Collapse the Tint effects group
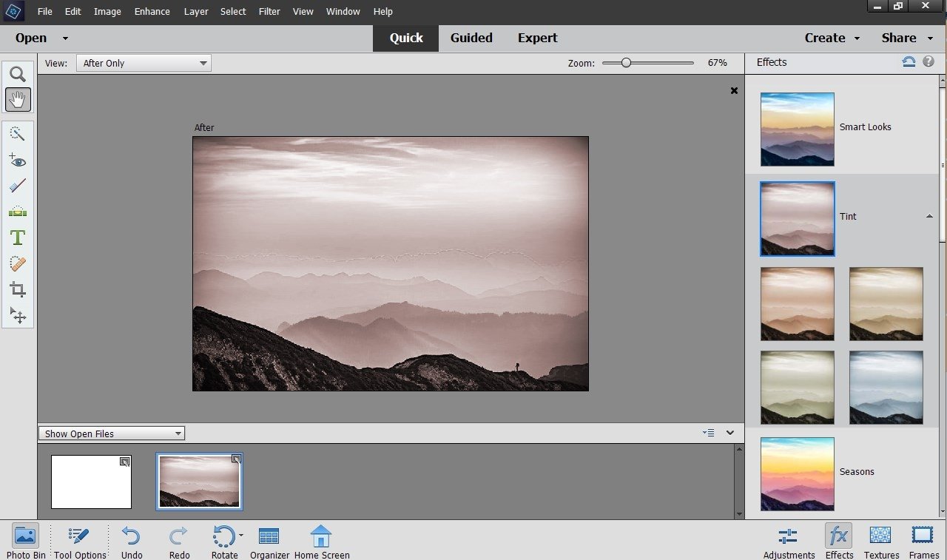Screen dimensions: 947x560 pyautogui.click(x=929, y=216)
